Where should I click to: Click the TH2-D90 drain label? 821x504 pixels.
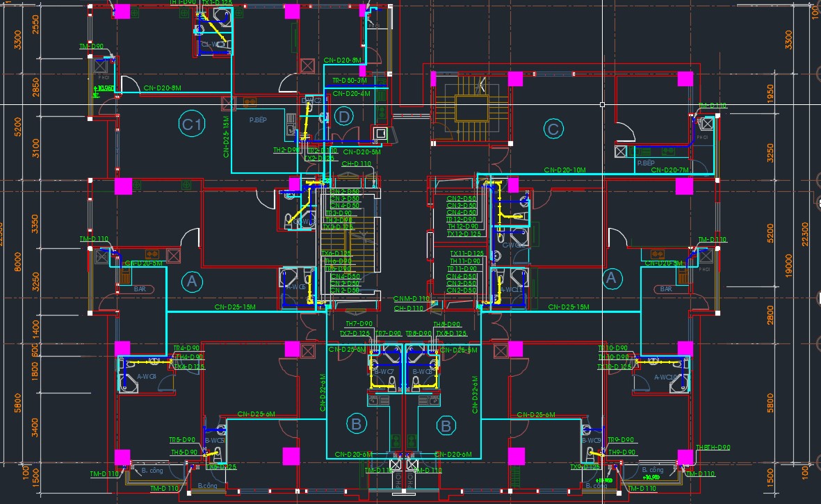point(286,150)
